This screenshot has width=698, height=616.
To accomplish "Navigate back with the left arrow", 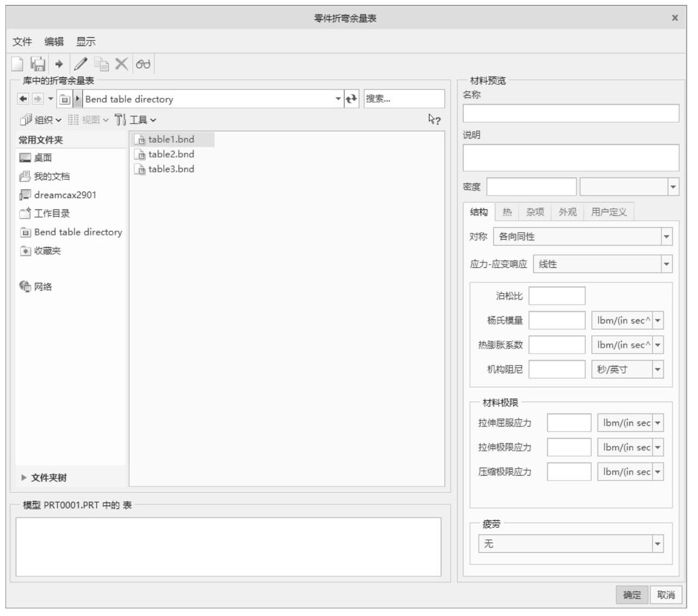I will [x=23, y=99].
